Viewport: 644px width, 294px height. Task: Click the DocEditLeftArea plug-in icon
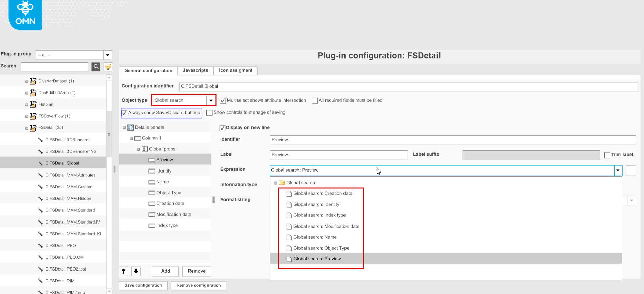pyautogui.click(x=33, y=93)
